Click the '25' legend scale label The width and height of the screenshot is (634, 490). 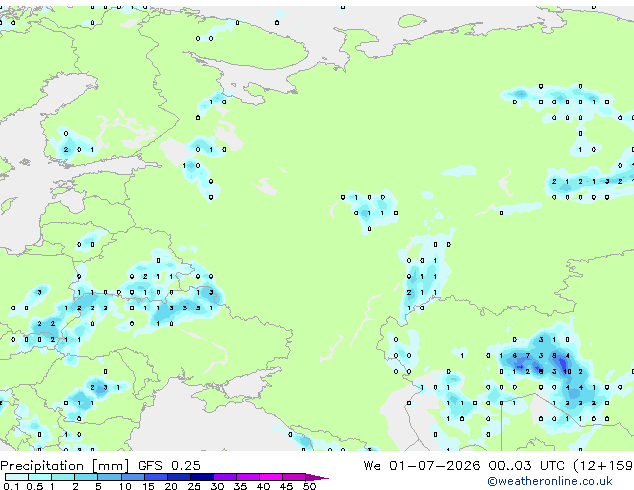point(194,486)
